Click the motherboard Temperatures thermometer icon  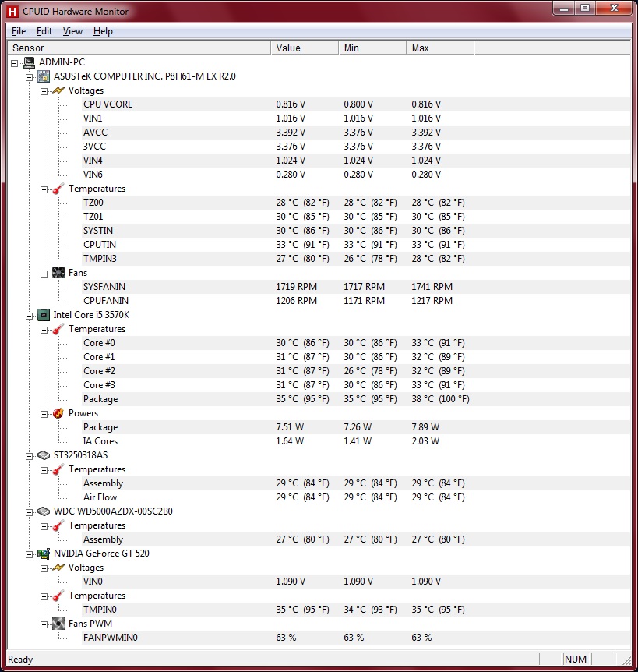click(58, 189)
